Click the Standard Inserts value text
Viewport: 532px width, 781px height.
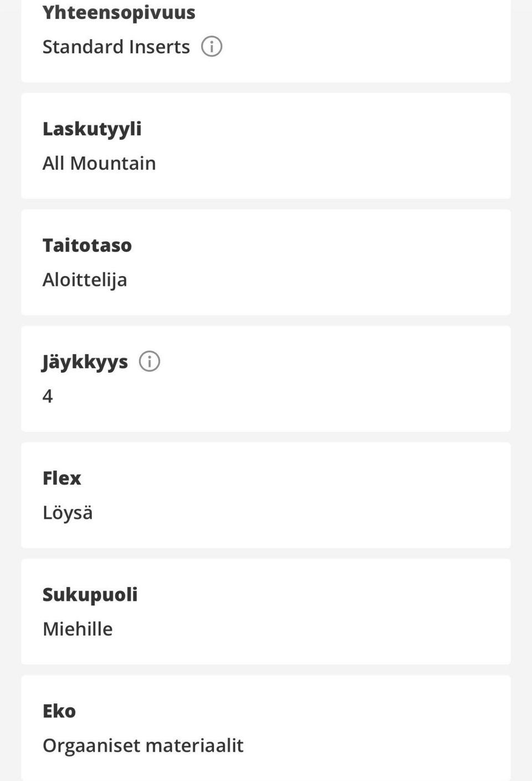(116, 47)
